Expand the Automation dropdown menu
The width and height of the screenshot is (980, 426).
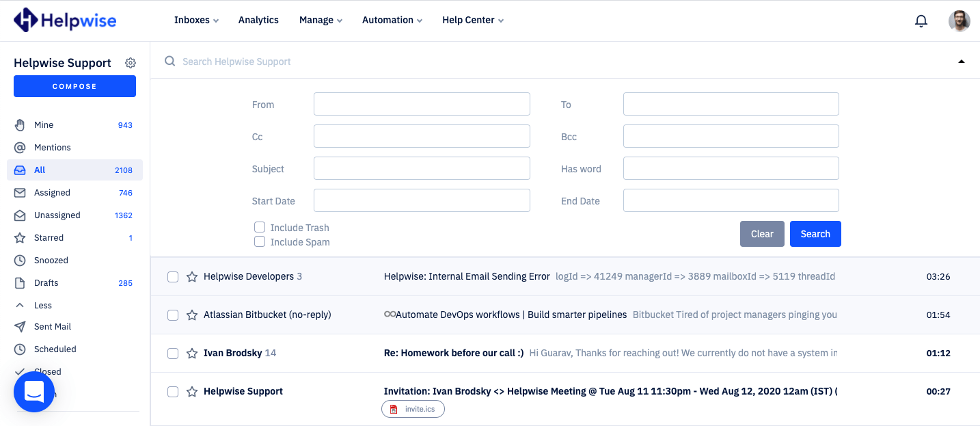(x=392, y=21)
